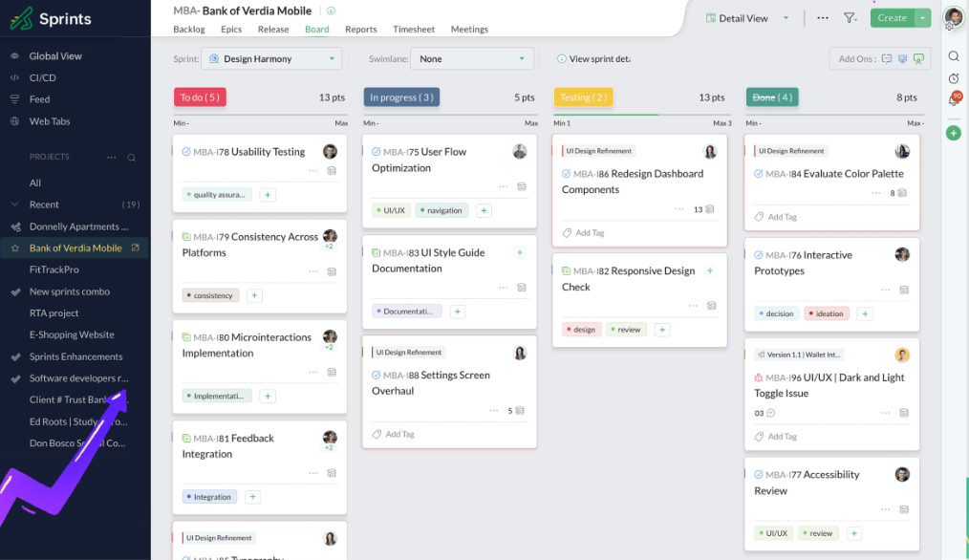
Task: Click assignee plus on MBA-I83 card
Action: coord(520,252)
